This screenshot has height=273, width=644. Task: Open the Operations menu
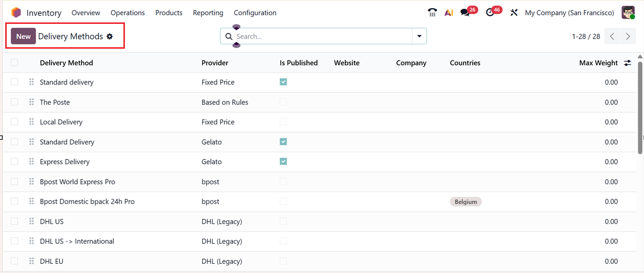pos(128,13)
